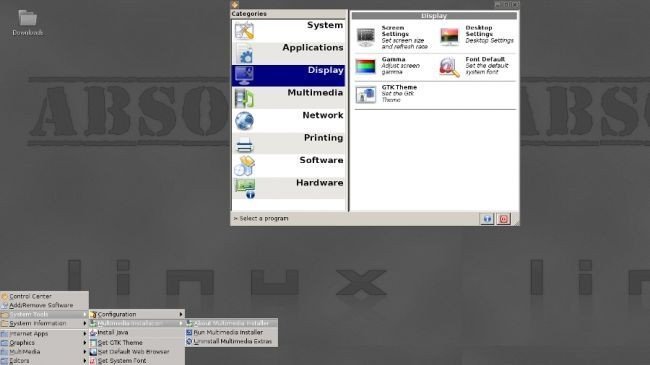Choose Set System Font menu entry

coord(137,361)
